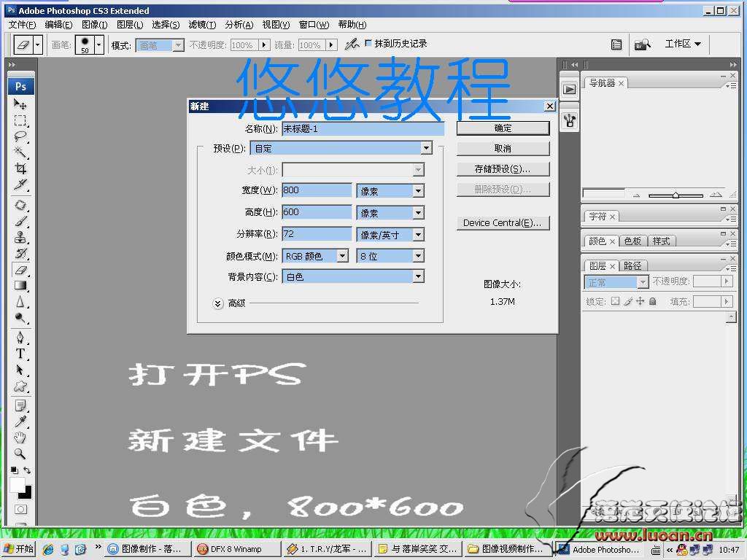Click the background color swatch
Viewport: 747px width, 560px height.
pos(27,493)
